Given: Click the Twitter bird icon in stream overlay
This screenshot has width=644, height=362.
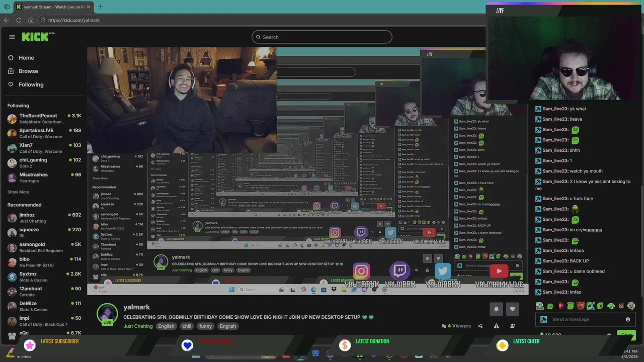Looking at the screenshot, I should tap(443, 271).
